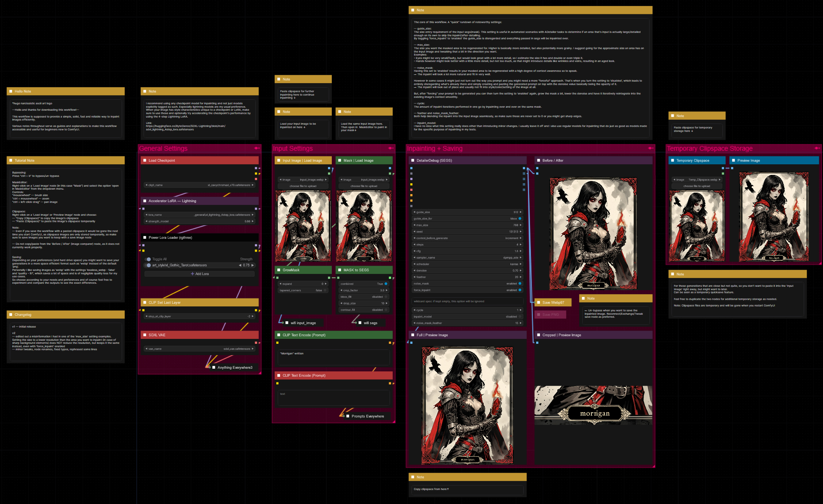Click the left arrow to decrease the denoise value
This screenshot has height=504, width=823.
414,271
